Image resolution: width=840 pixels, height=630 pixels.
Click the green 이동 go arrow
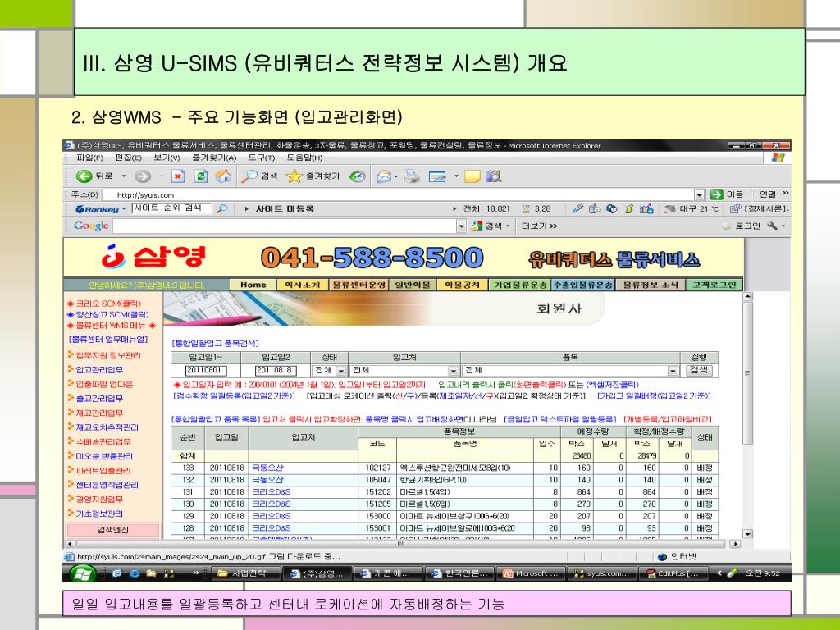(x=716, y=194)
